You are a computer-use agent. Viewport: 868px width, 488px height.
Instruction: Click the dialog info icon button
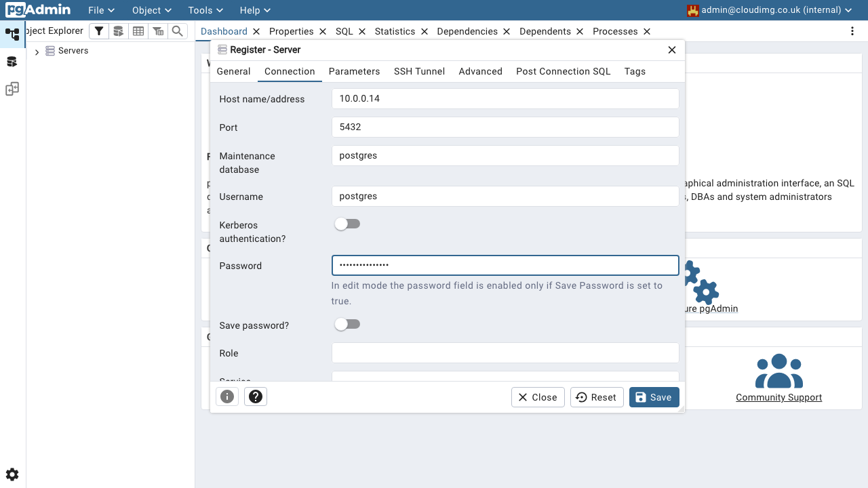227,396
